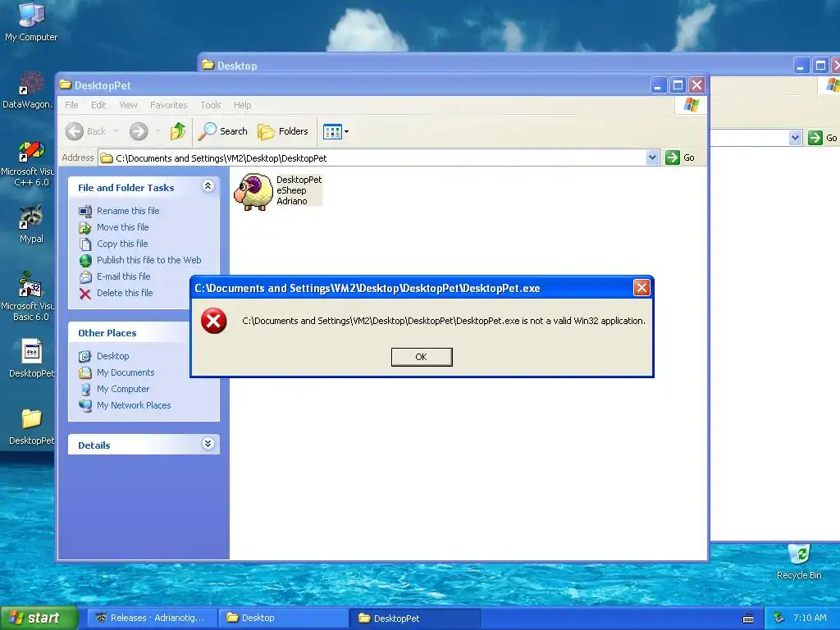The image size is (840, 630).
Task: Minimize the background Desktop window
Action: click(801, 66)
